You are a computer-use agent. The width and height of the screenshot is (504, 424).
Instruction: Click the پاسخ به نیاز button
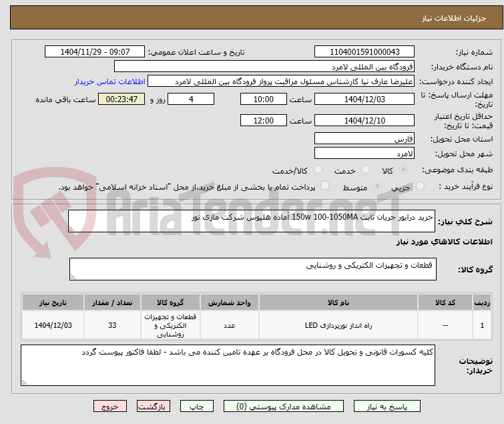(x=387, y=407)
